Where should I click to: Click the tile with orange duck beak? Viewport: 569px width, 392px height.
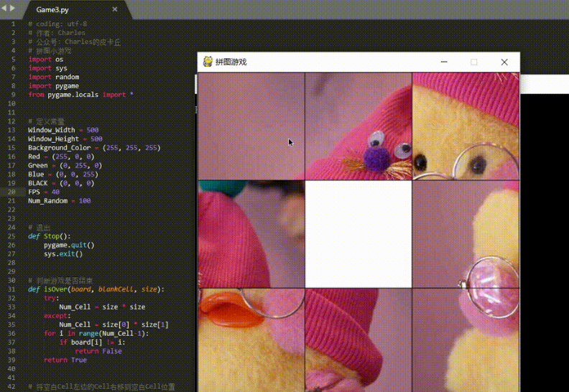click(x=251, y=340)
